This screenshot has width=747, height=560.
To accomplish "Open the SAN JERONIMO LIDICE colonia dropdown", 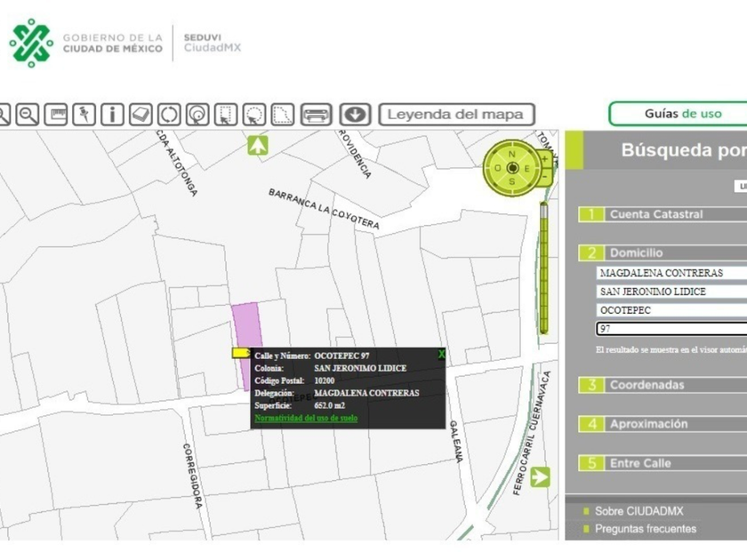I will click(671, 292).
